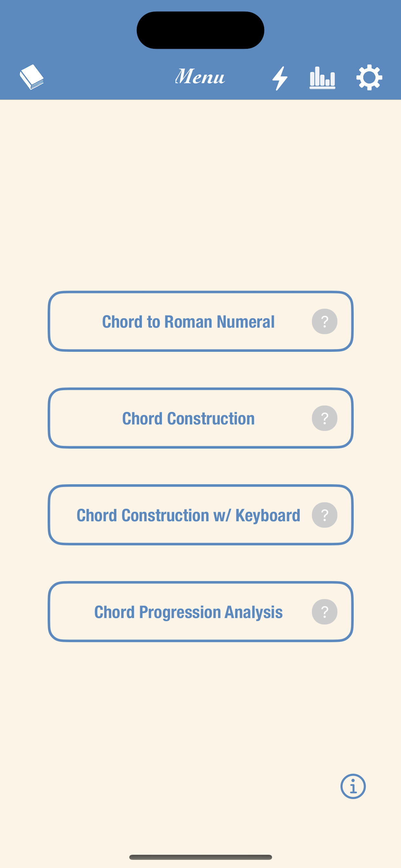
Task: Click the "Chord Progression Analysis" label text
Action: tap(188, 612)
